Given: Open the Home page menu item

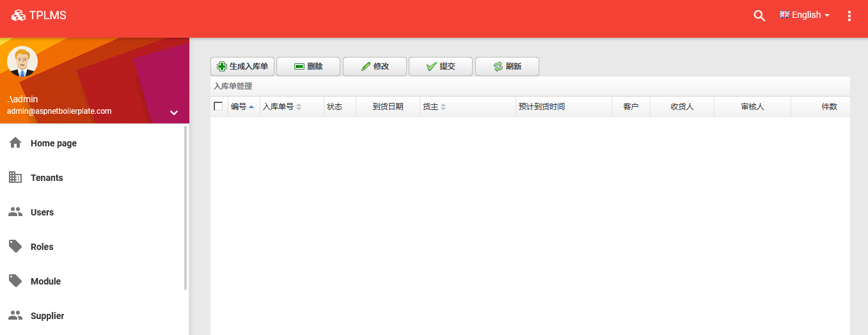Looking at the screenshot, I should 92,143.
